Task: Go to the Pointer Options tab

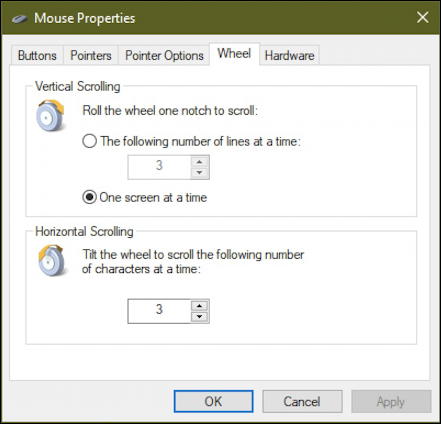Action: 164,55
